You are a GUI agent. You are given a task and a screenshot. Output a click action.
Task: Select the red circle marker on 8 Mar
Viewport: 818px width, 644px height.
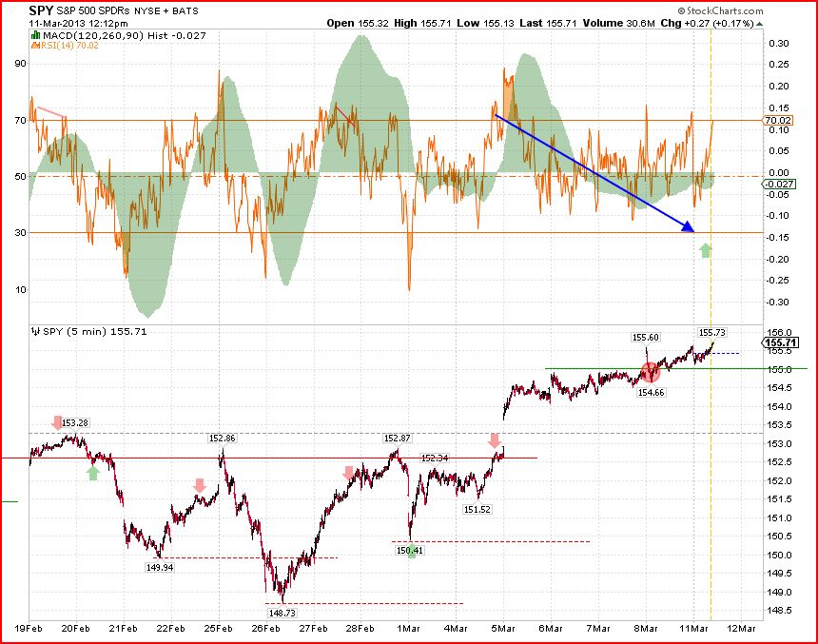(x=650, y=372)
